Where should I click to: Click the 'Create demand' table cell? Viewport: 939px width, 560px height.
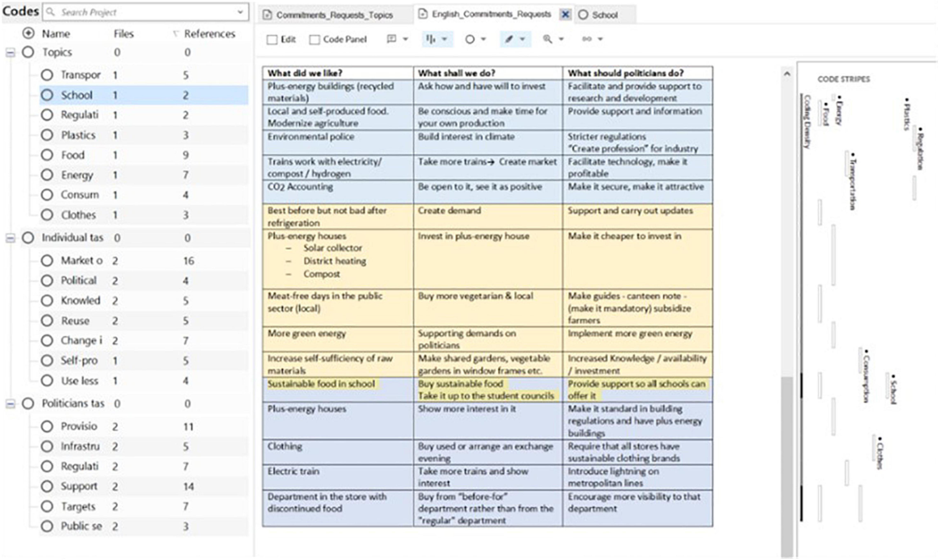click(488, 217)
